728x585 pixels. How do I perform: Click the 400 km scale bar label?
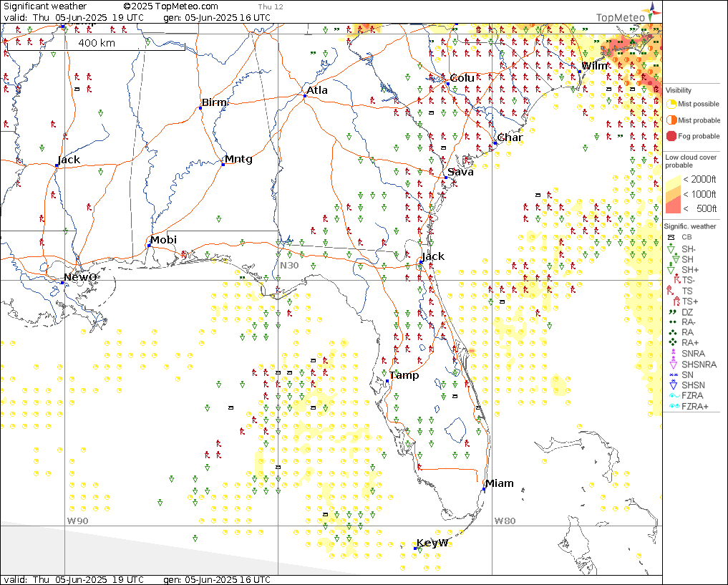click(x=97, y=43)
